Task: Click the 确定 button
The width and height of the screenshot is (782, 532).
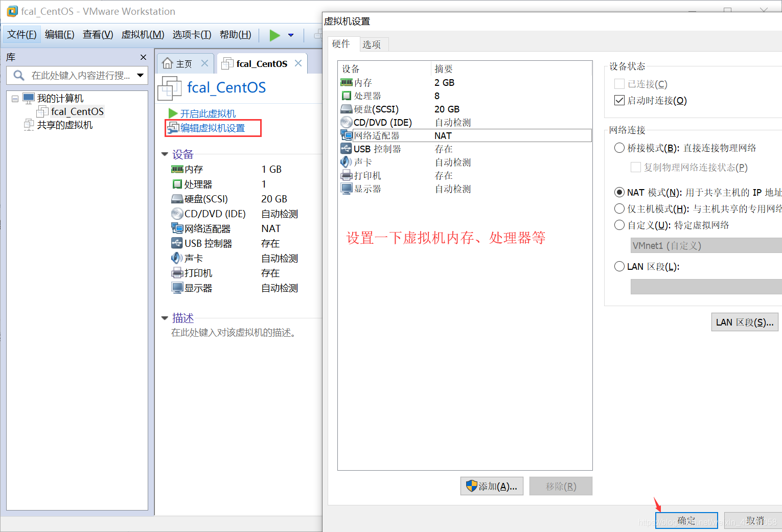Action: 686,520
